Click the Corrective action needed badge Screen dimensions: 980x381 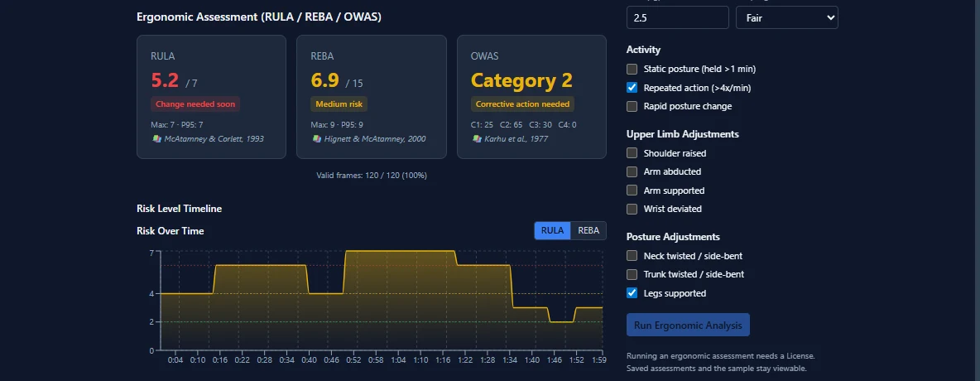coord(522,104)
